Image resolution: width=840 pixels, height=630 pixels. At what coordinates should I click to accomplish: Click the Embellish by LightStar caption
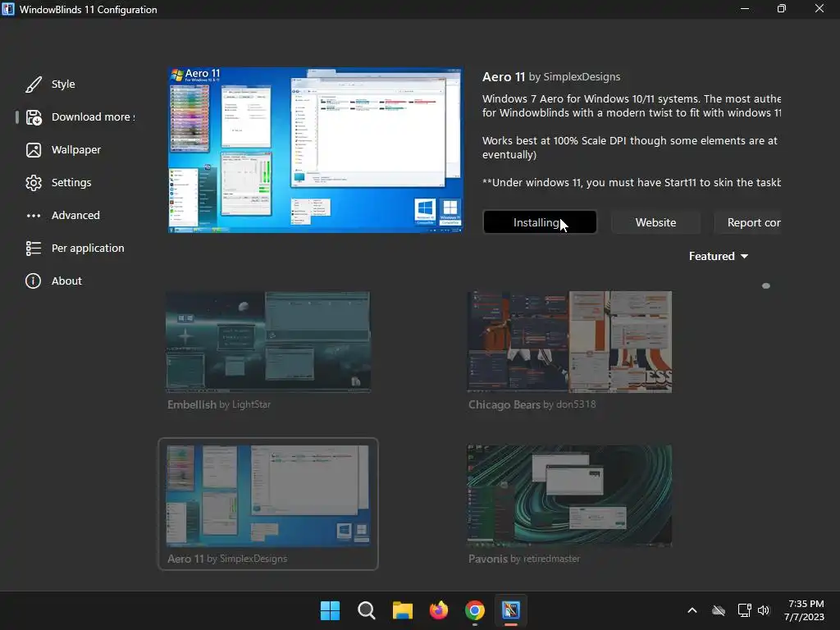pos(219,404)
